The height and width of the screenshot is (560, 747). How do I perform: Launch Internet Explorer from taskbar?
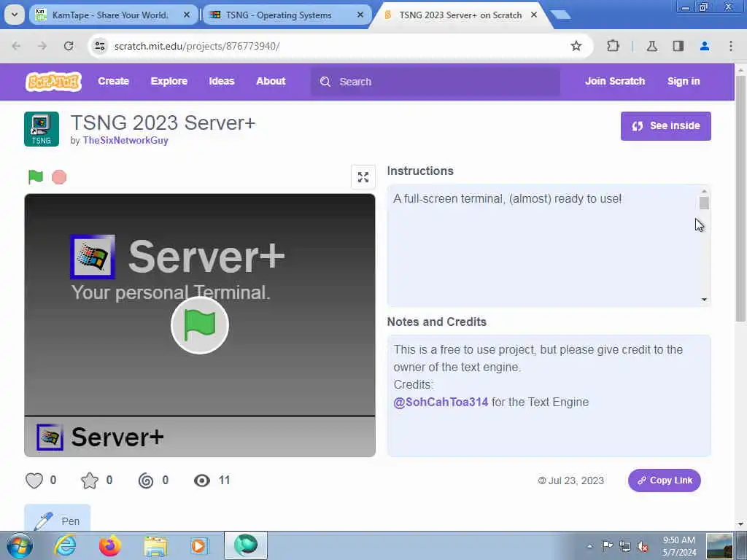(65, 545)
